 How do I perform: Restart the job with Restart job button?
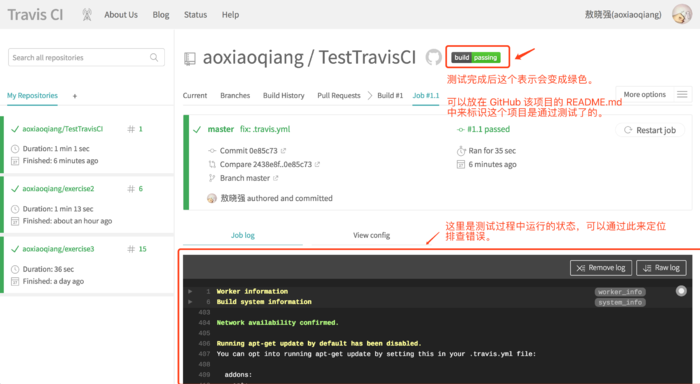click(650, 130)
